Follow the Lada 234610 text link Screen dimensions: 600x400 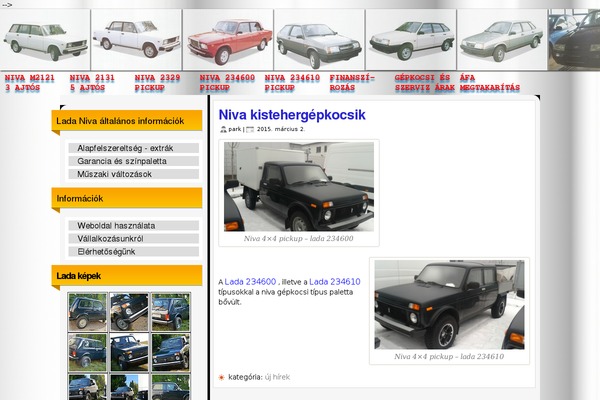335,282
